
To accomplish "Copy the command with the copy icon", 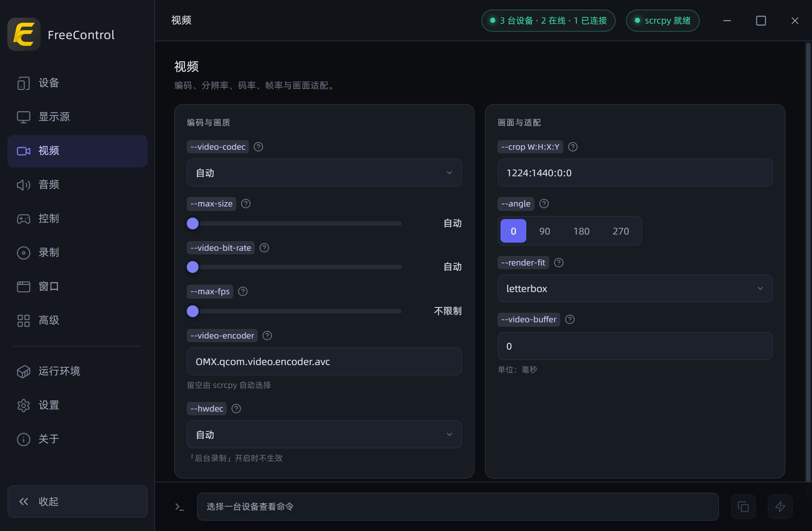I will pos(743,507).
